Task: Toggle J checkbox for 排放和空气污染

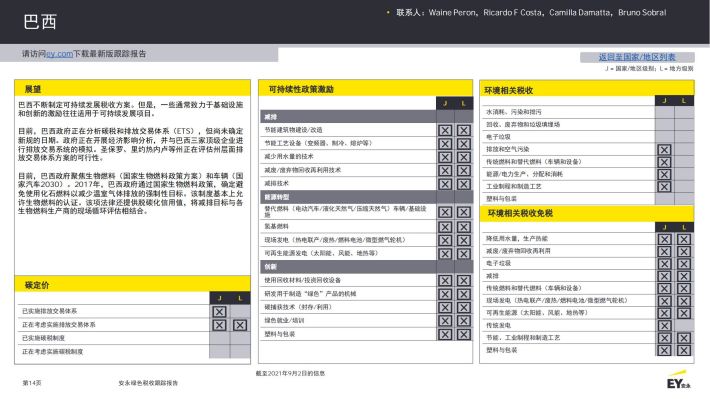Action: coord(664,150)
